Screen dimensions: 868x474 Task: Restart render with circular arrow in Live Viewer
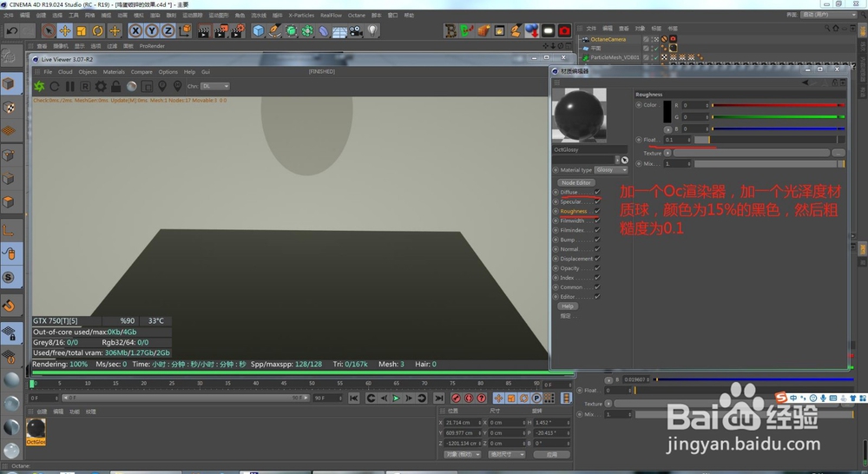(x=54, y=87)
